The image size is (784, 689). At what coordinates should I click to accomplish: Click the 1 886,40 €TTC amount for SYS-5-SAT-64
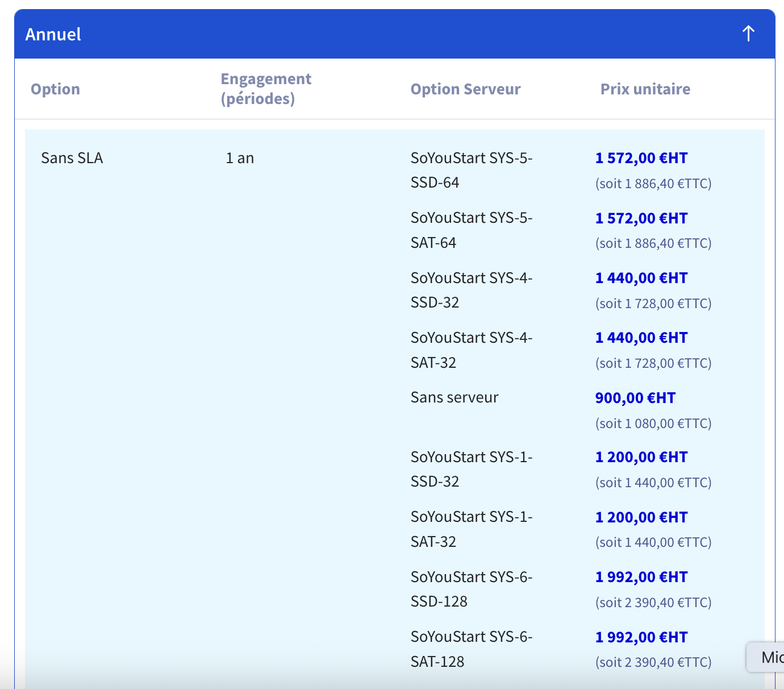pyautogui.click(x=653, y=243)
